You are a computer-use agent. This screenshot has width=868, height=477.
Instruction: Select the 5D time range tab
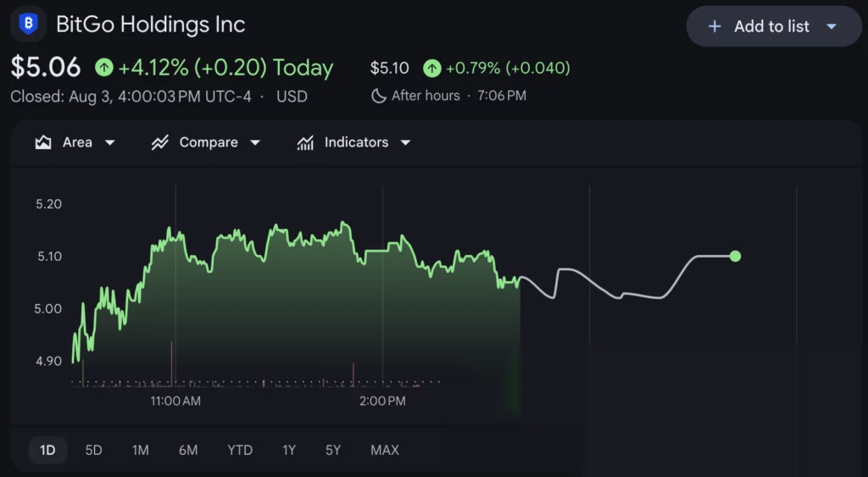pos(93,450)
